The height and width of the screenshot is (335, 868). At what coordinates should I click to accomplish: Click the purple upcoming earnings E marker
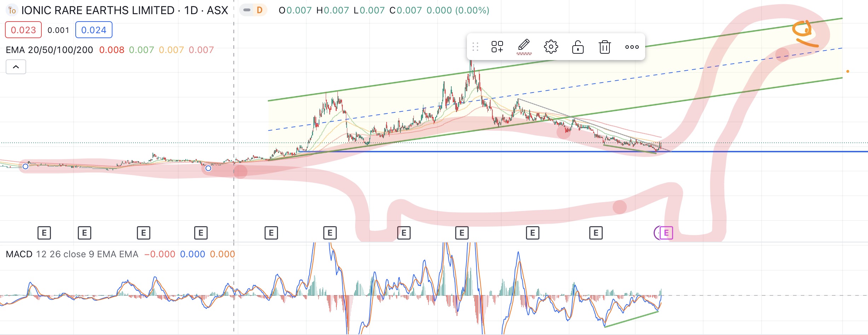pos(666,233)
